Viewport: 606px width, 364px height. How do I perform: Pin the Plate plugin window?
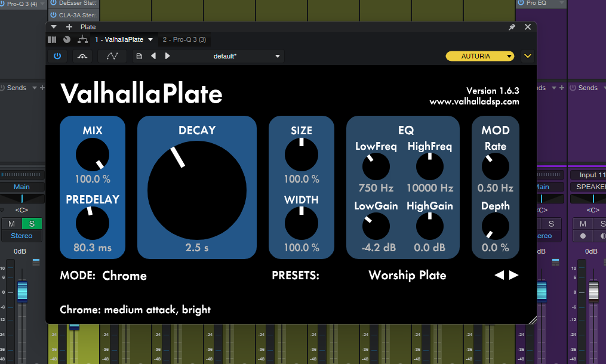pyautogui.click(x=512, y=27)
